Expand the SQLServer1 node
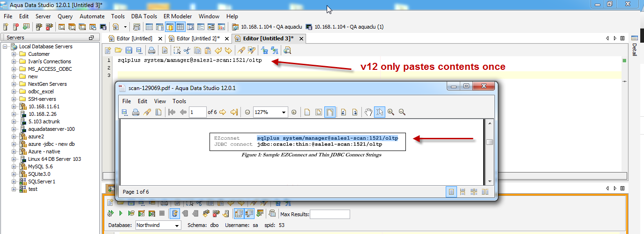This screenshot has height=234, width=644. click(x=14, y=181)
